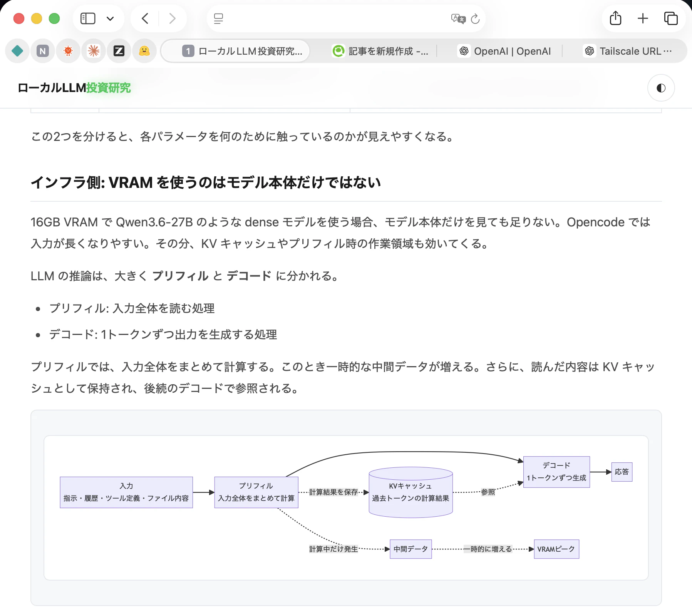
Task: Open the Share menu
Action: [x=615, y=18]
